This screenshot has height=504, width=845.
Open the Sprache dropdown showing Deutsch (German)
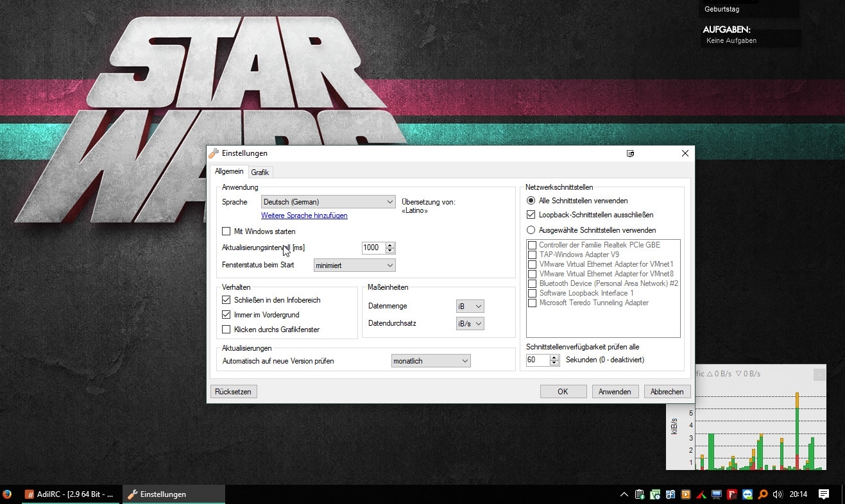[328, 202]
